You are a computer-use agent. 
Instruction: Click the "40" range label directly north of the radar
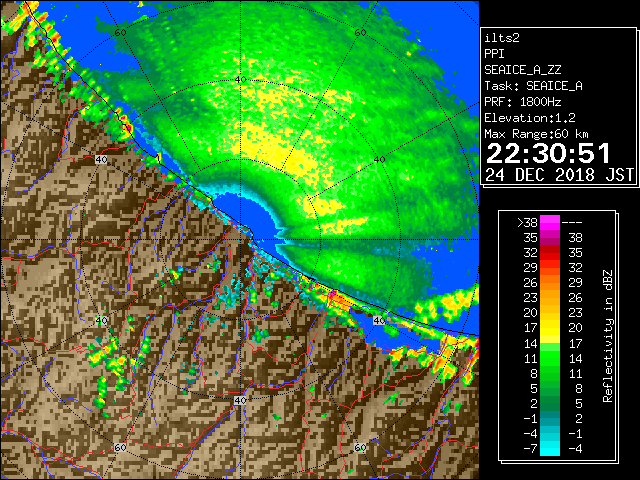(240, 79)
